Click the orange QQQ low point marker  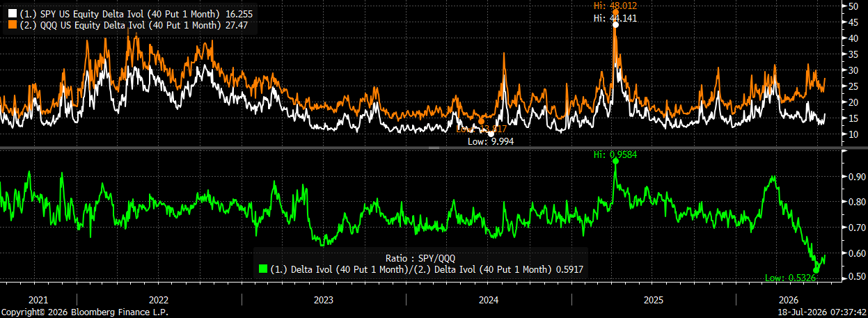[x=481, y=121]
